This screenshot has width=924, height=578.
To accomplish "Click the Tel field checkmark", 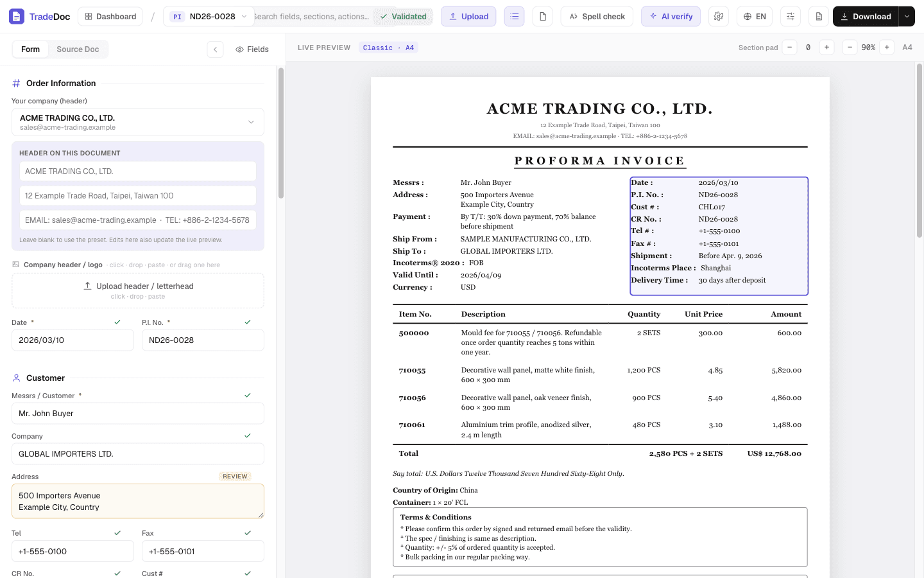I will click(117, 533).
